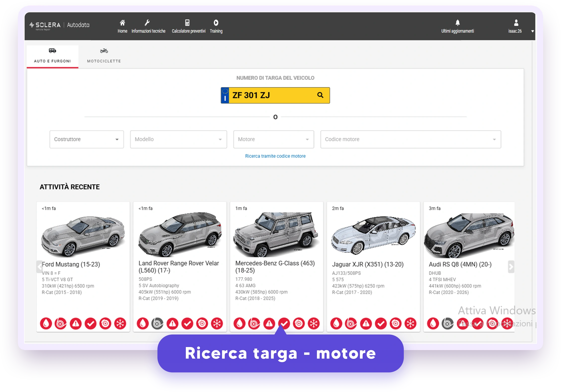The image size is (561, 392).
Task: Click the Solera Autodata logo
Action: (60, 25)
